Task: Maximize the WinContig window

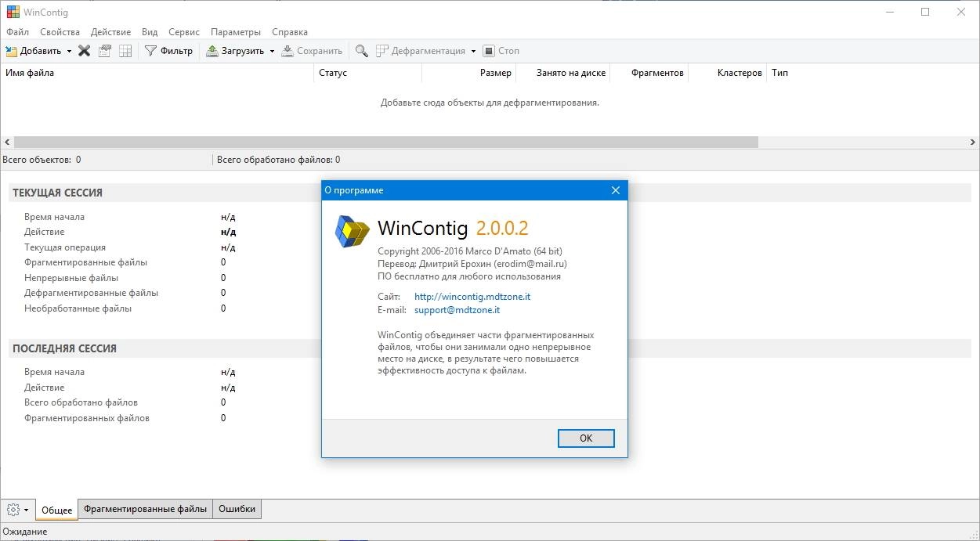Action: pyautogui.click(x=925, y=12)
